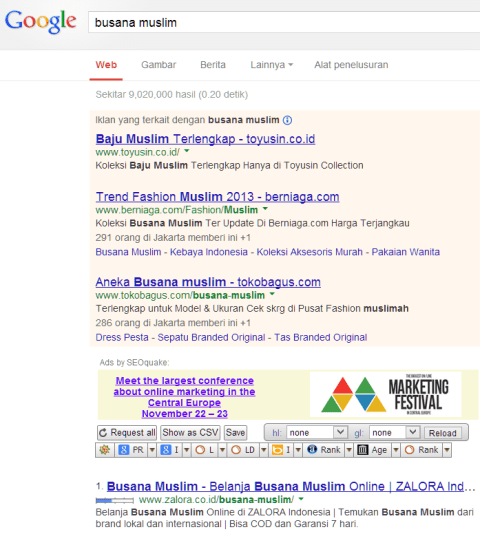Click the SEMrush Rank parameter button

point(421,450)
